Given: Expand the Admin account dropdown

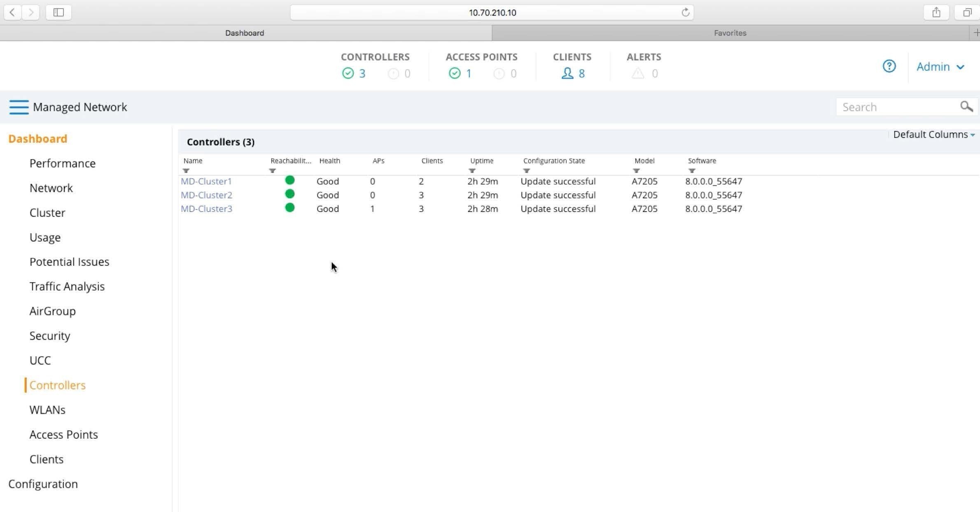Looking at the screenshot, I should (940, 66).
